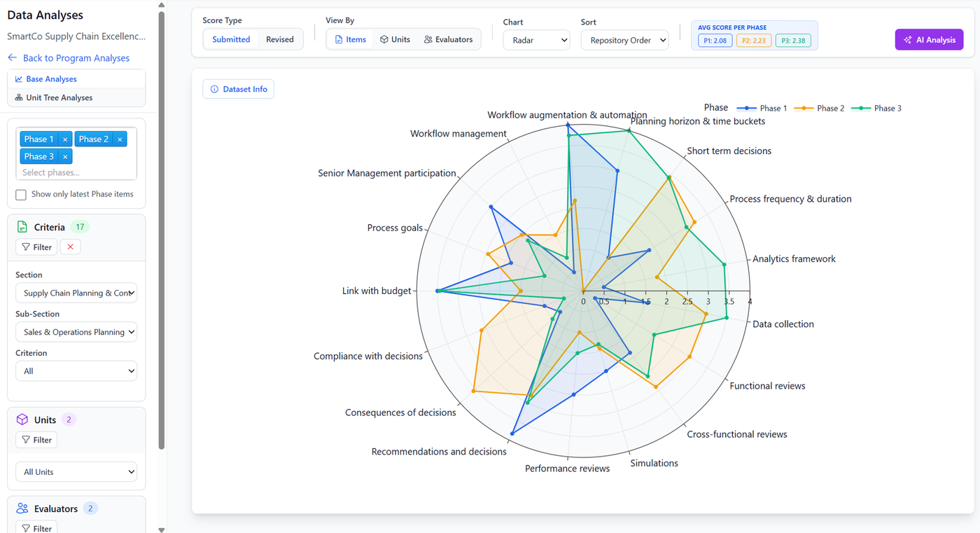Open the Chart type dropdown showing Radar
This screenshot has height=533, width=980.
tap(537, 40)
